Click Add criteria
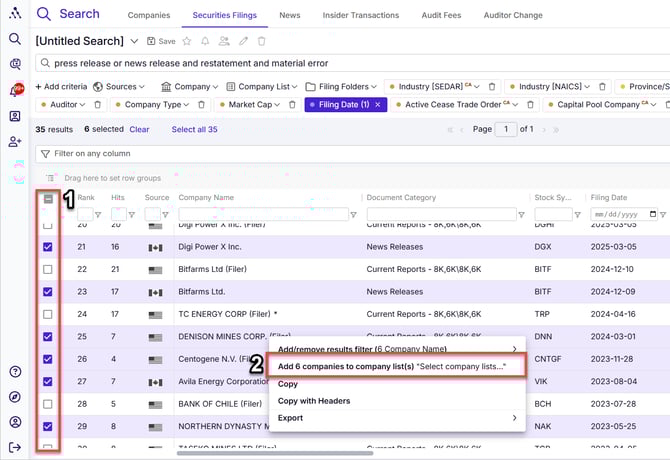The width and height of the screenshot is (670, 460). click(x=61, y=86)
